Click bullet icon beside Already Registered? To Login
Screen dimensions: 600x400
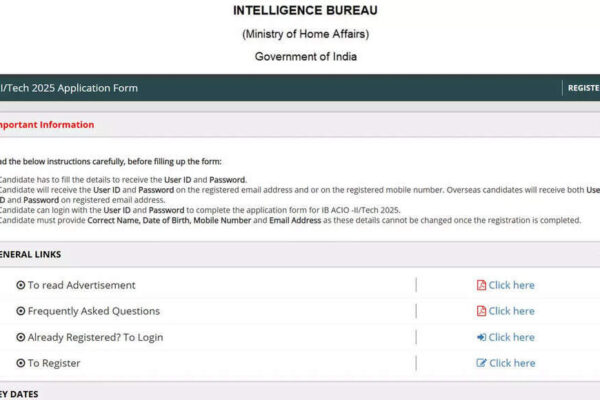click(x=21, y=337)
